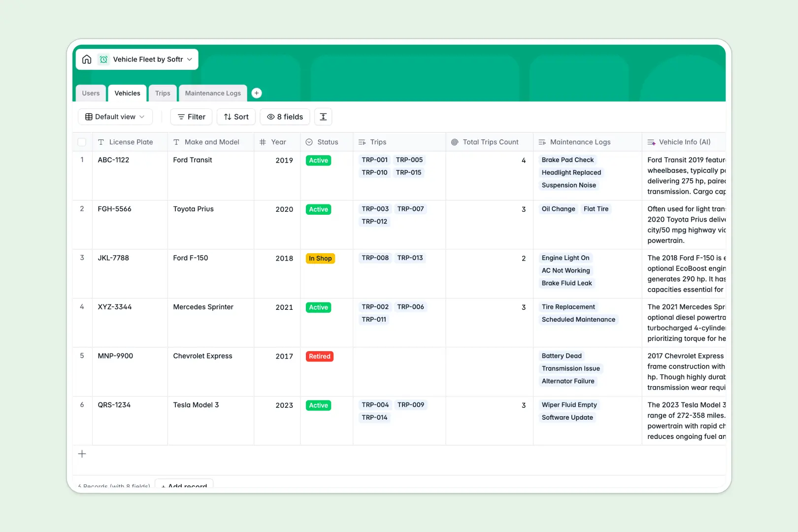Screen dimensions: 798x532
Task: Click the row height icon button
Action: tap(323, 117)
